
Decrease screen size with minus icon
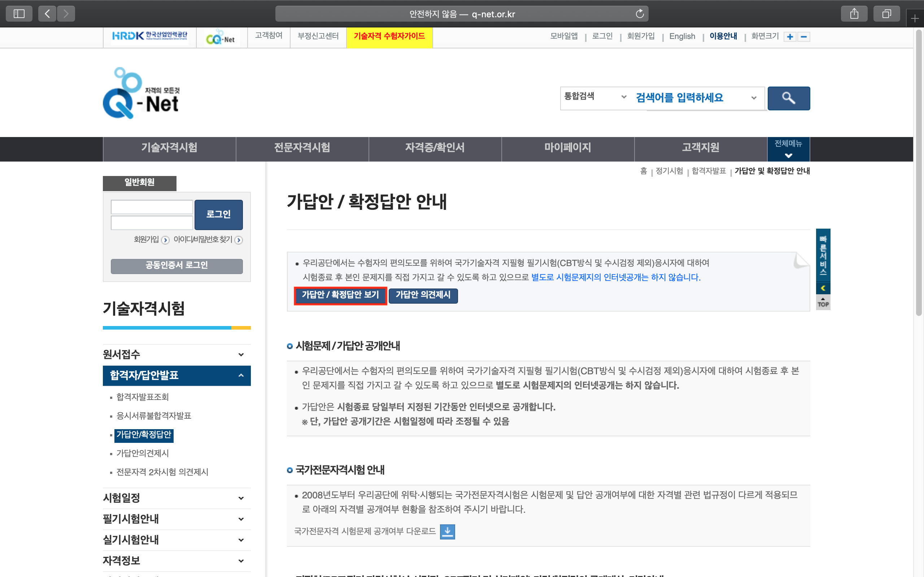pos(804,37)
